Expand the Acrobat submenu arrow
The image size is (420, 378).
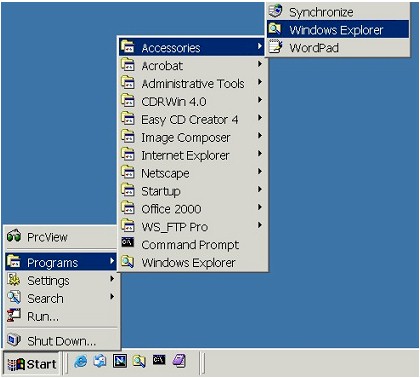(260, 64)
